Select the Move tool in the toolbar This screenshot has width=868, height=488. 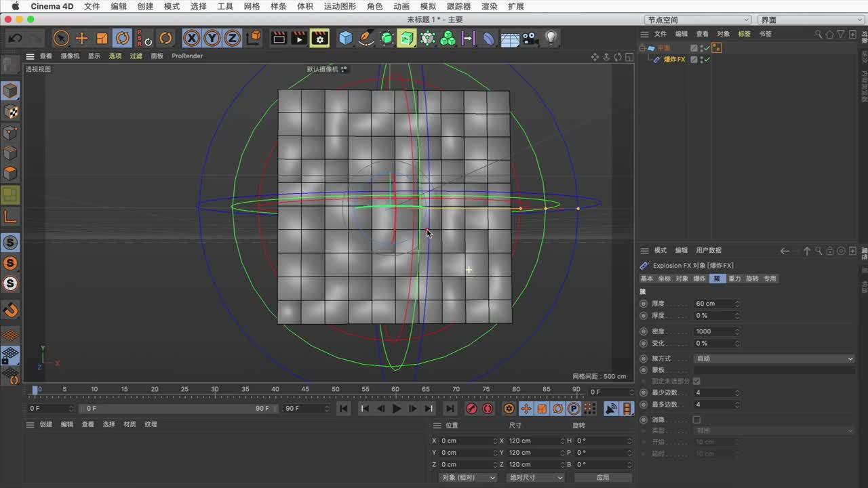pos(81,39)
